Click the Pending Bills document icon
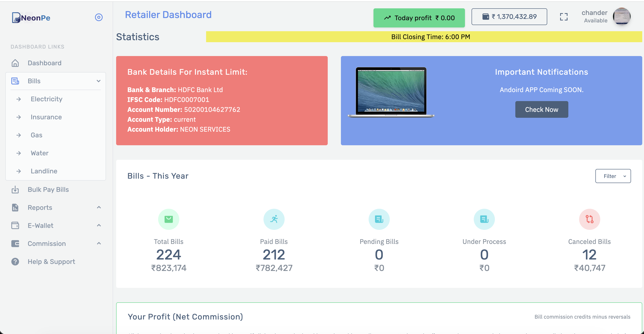 pyautogui.click(x=379, y=219)
